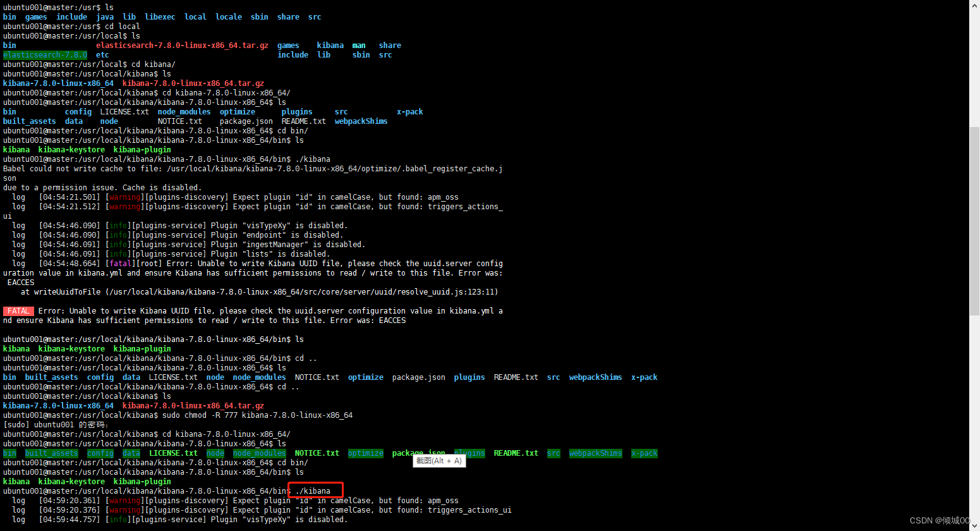Click the java directory name
The image size is (980, 531).
click(x=105, y=17)
